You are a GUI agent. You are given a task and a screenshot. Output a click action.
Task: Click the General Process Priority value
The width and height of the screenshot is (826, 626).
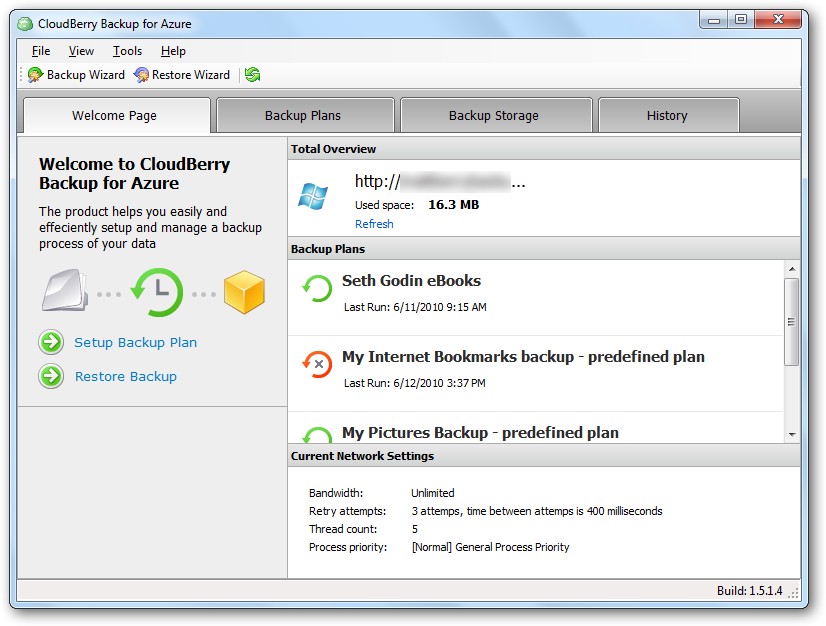tap(490, 547)
